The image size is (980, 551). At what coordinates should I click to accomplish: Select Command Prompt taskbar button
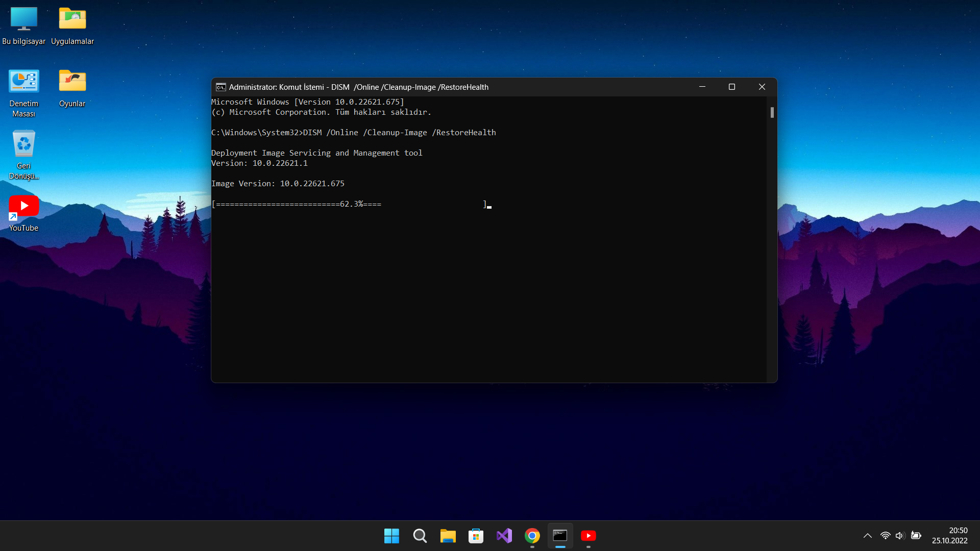pos(560,536)
